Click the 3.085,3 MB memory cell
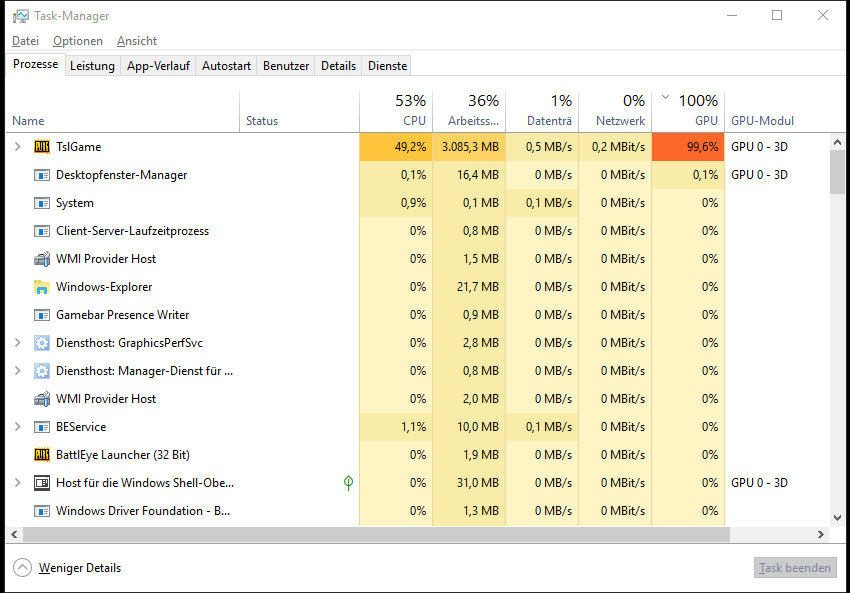 coord(469,147)
